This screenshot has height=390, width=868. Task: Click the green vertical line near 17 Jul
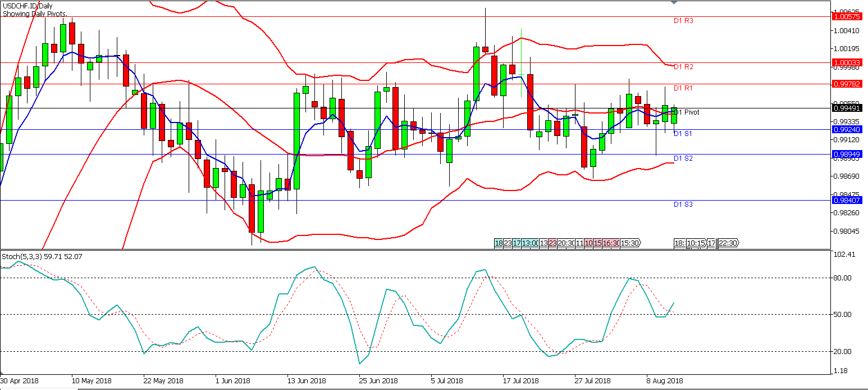pos(522,52)
